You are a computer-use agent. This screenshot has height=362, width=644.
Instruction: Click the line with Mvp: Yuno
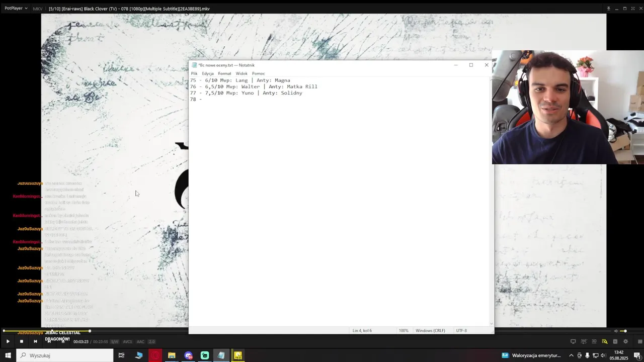point(246,93)
